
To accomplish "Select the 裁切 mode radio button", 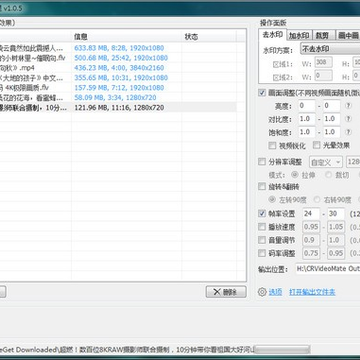I will point(328,175).
